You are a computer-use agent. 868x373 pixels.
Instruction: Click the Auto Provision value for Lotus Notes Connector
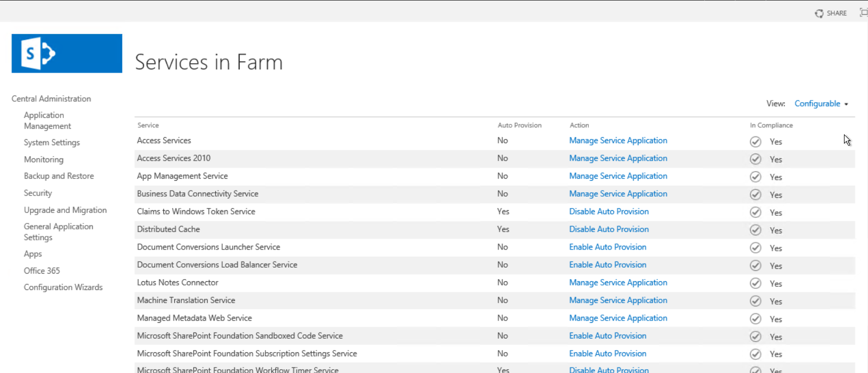(503, 282)
